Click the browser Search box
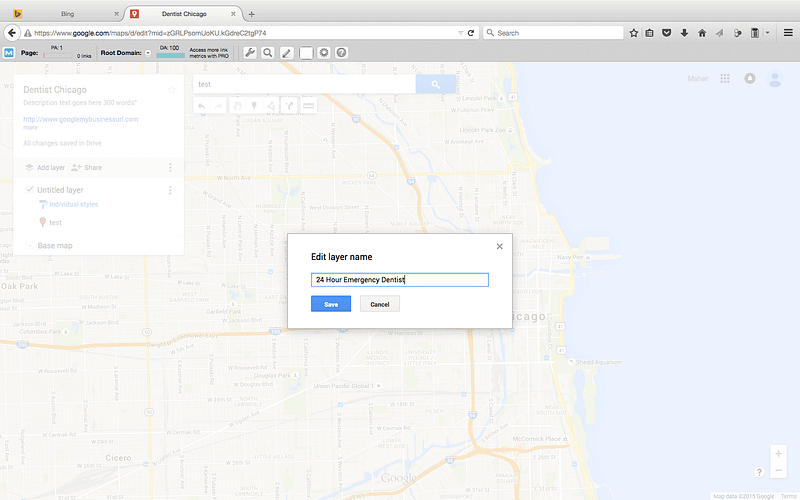The width and height of the screenshot is (800, 500). coord(553,33)
